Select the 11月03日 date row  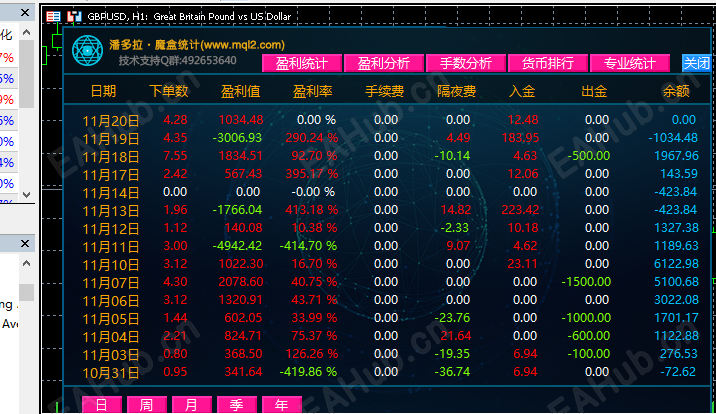pyautogui.click(x=111, y=355)
